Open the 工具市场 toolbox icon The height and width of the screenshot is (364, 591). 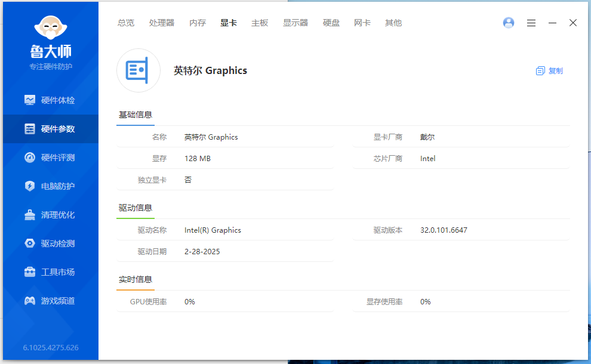30,272
